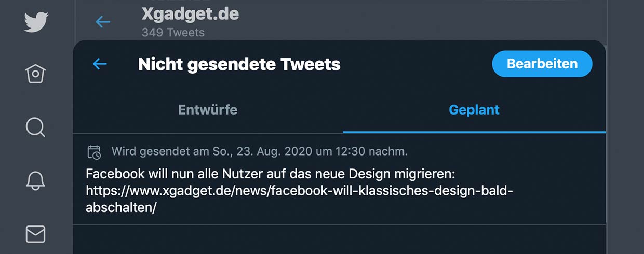Click the Twitter bird logo
Viewport: 644px width, 254px height.
click(36, 23)
